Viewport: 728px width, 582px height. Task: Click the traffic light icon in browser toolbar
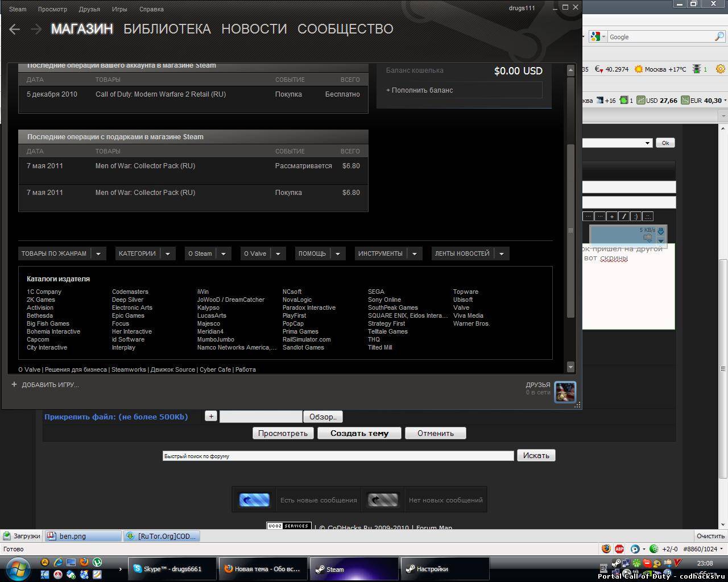pos(697,69)
